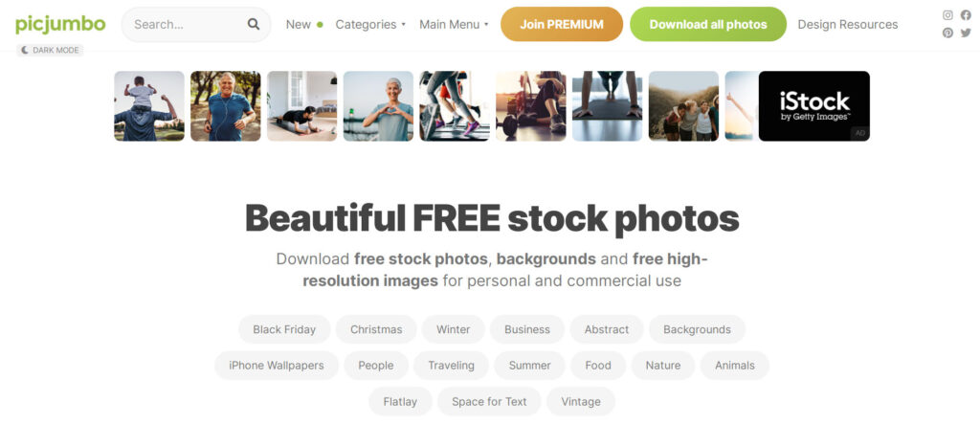980x447 pixels.
Task: Select the iPhone Wallpapers tag
Action: (277, 366)
